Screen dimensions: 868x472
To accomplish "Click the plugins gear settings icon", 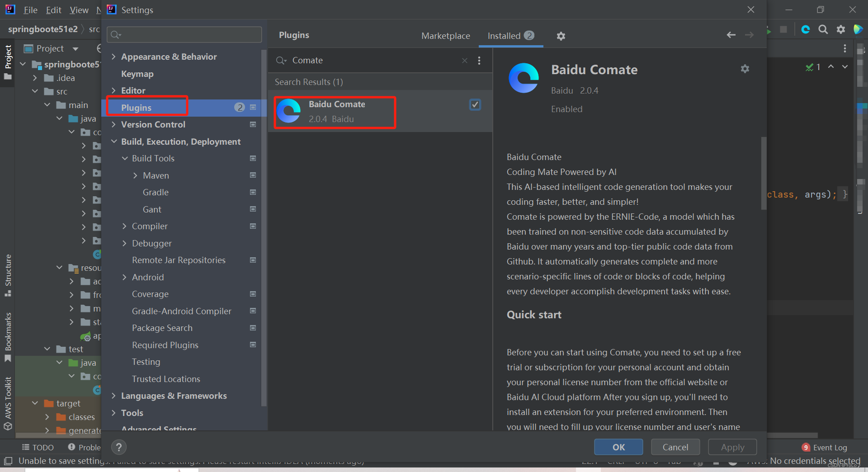I will [x=561, y=36].
